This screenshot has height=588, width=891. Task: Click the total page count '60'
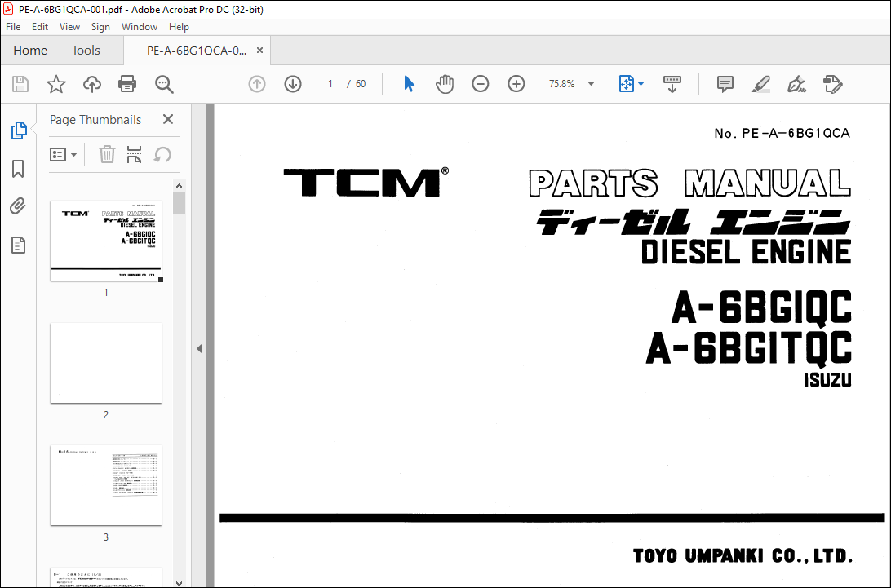coord(361,84)
